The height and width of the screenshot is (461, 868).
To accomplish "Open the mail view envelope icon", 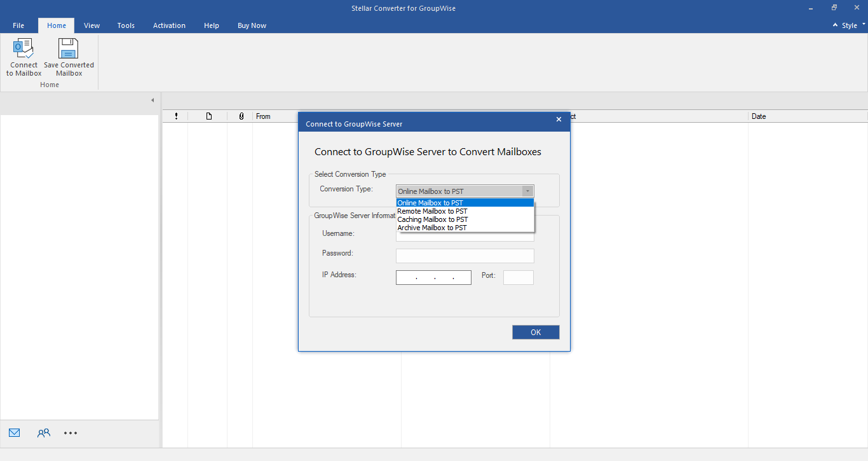I will (x=15, y=433).
